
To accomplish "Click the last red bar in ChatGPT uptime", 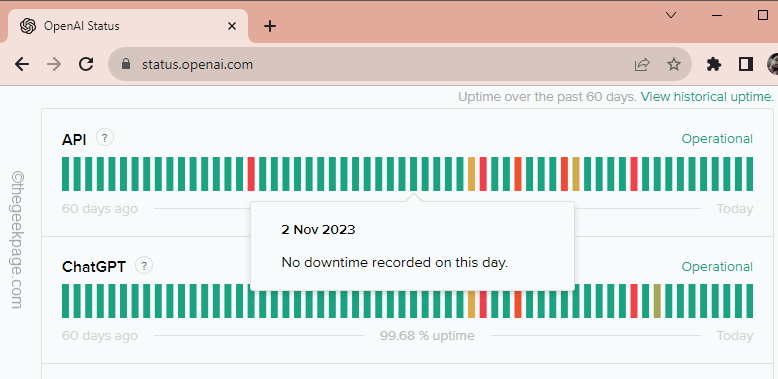I will tap(634, 301).
